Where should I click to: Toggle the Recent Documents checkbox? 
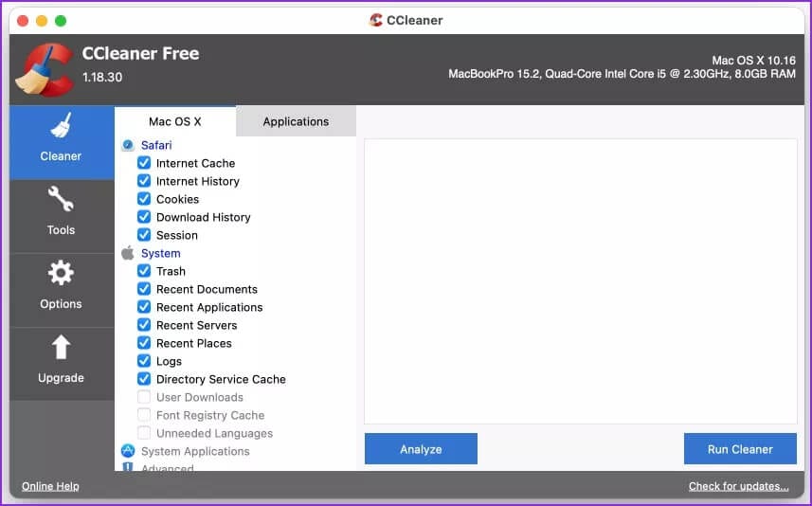coord(144,288)
